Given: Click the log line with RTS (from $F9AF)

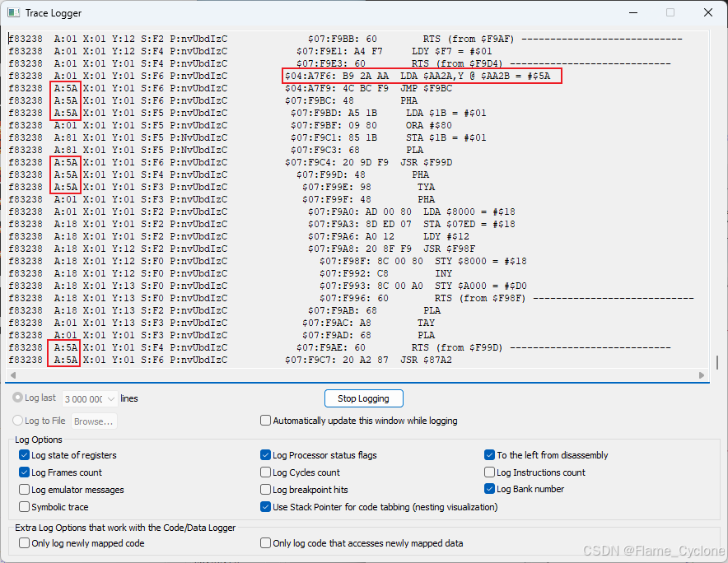Looking at the screenshot, I should pos(345,39).
